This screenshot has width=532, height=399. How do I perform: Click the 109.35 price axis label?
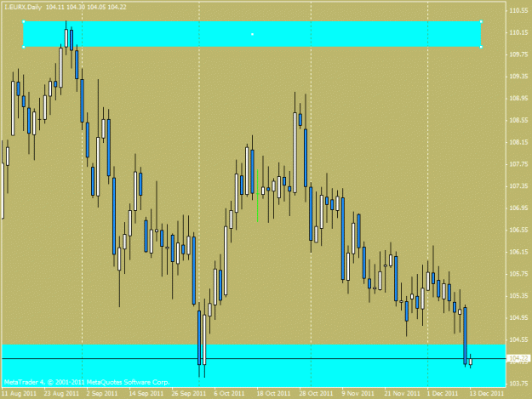coord(518,77)
